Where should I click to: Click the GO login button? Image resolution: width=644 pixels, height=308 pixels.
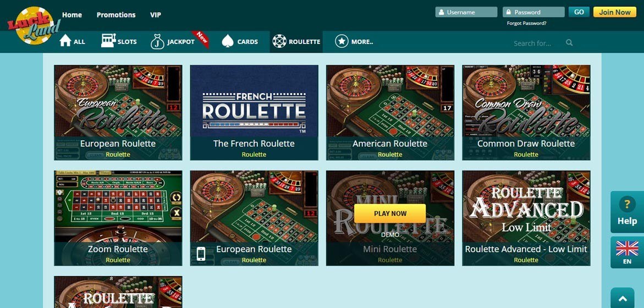click(579, 12)
